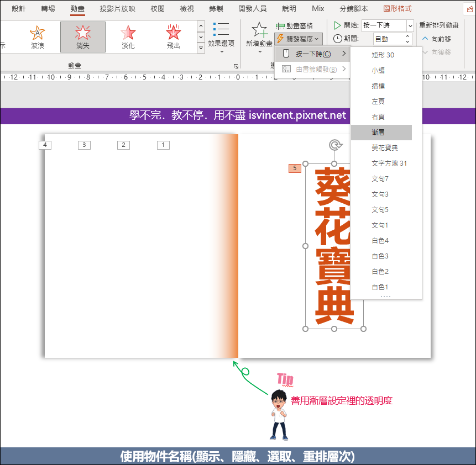
Task: Open the 動畫窗格 animation pane
Action: tap(294, 26)
